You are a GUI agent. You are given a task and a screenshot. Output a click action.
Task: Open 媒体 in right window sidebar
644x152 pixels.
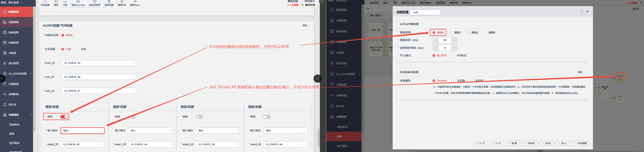(x=344, y=137)
